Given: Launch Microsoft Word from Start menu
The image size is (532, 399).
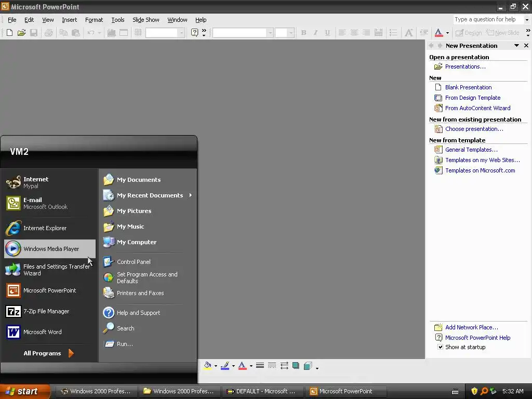Looking at the screenshot, I should coord(49,332).
